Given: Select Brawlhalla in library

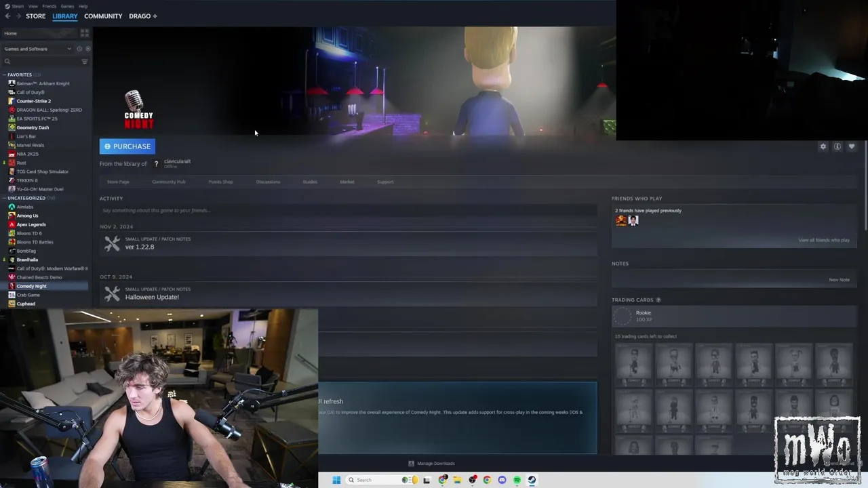Looking at the screenshot, I should [27, 260].
